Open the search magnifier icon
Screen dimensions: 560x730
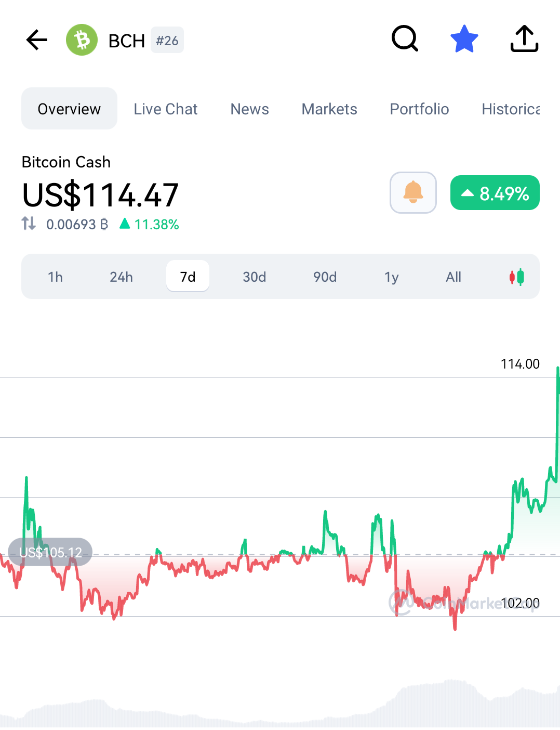pyautogui.click(x=405, y=39)
